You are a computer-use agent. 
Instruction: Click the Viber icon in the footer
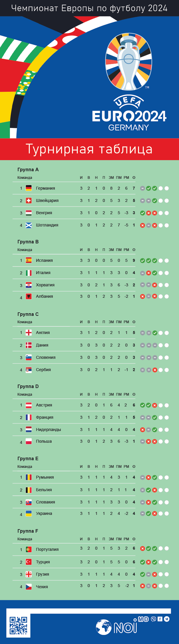pyautogui.click(x=154, y=619)
